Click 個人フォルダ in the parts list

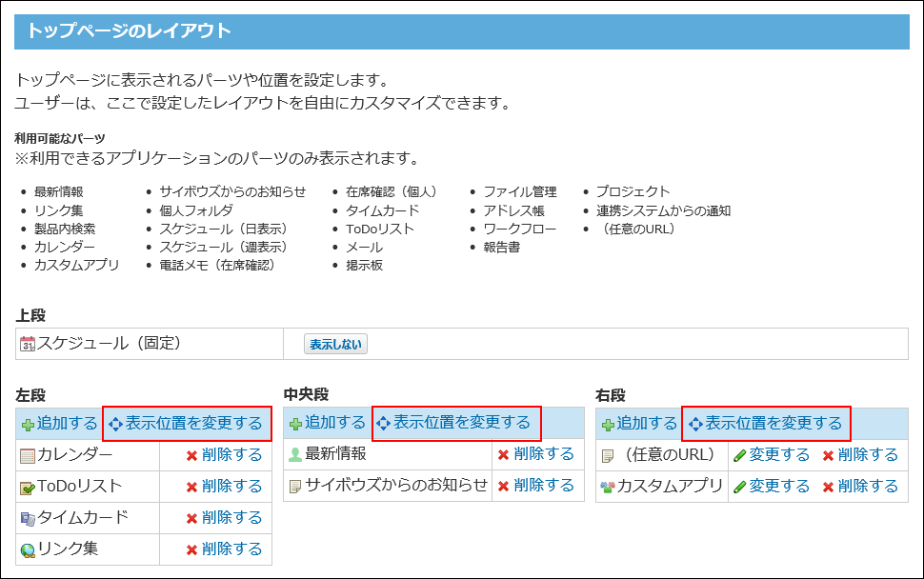pos(196,210)
